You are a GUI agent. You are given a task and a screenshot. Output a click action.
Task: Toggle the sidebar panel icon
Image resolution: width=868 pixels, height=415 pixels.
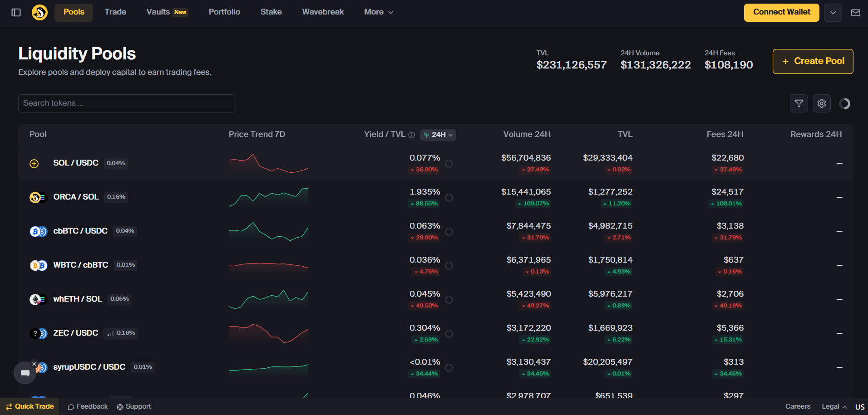(x=16, y=13)
